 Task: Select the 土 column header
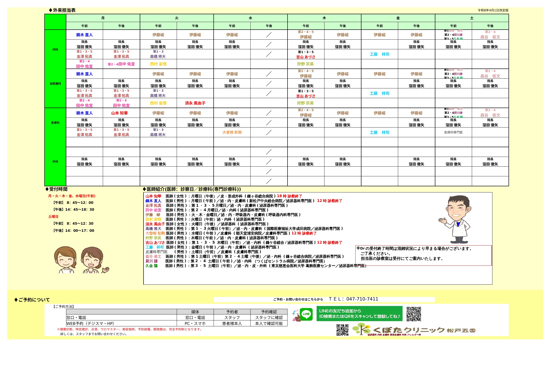[x=472, y=18]
